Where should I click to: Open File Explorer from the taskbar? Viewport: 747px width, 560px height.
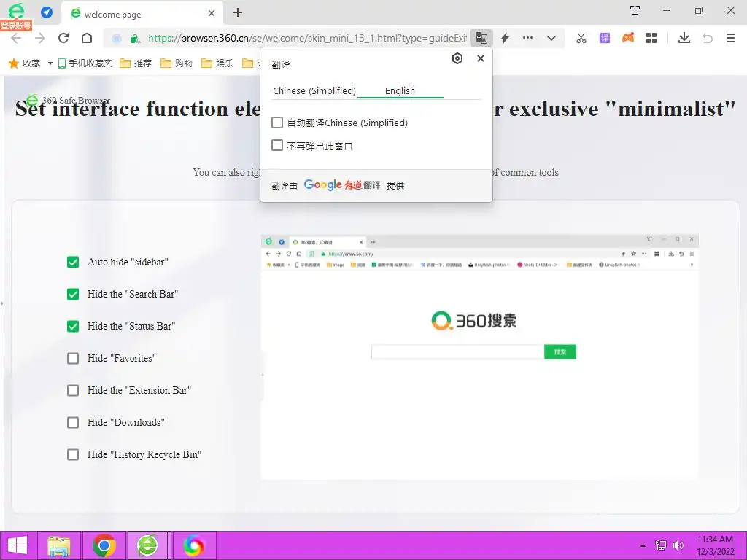coord(59,545)
